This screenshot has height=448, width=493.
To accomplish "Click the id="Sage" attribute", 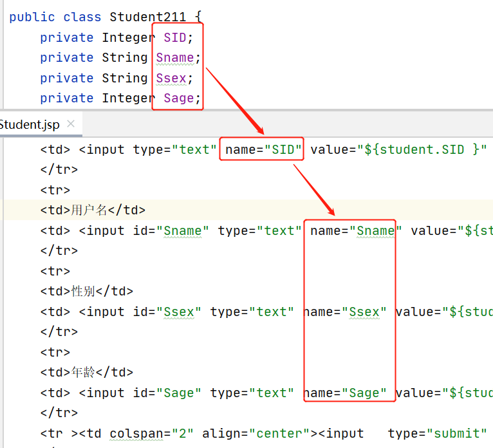I will click(x=167, y=393).
